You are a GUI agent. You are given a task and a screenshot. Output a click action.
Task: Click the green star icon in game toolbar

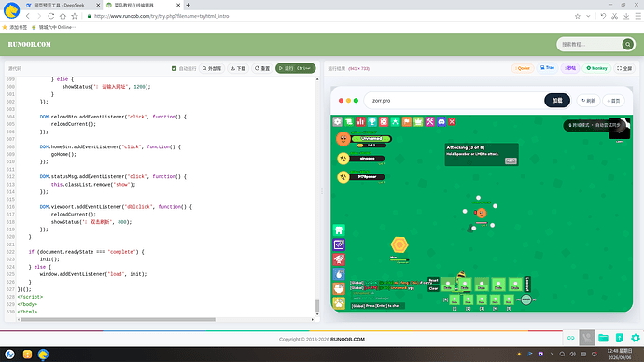pyautogui.click(x=395, y=122)
